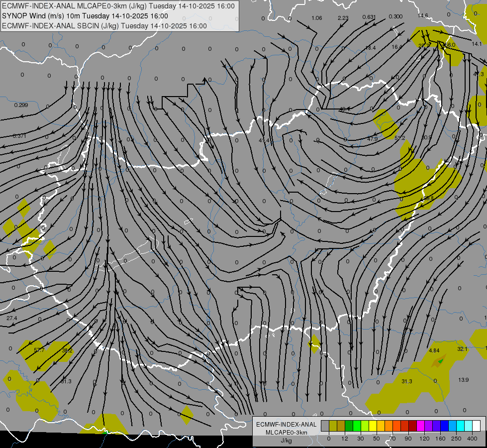Click the map value '0.631'
The image size is (487, 448).
click(369, 17)
